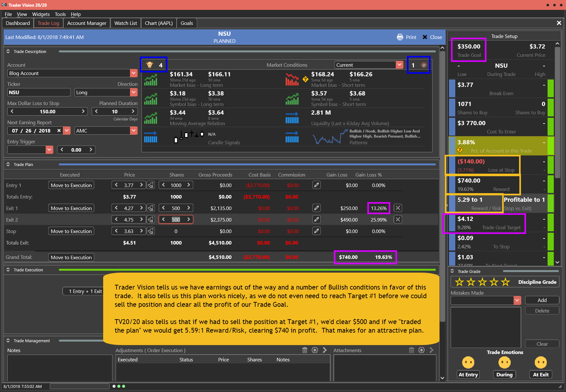Open the Widgets menu
This screenshot has width=566, height=392.
[x=41, y=14]
